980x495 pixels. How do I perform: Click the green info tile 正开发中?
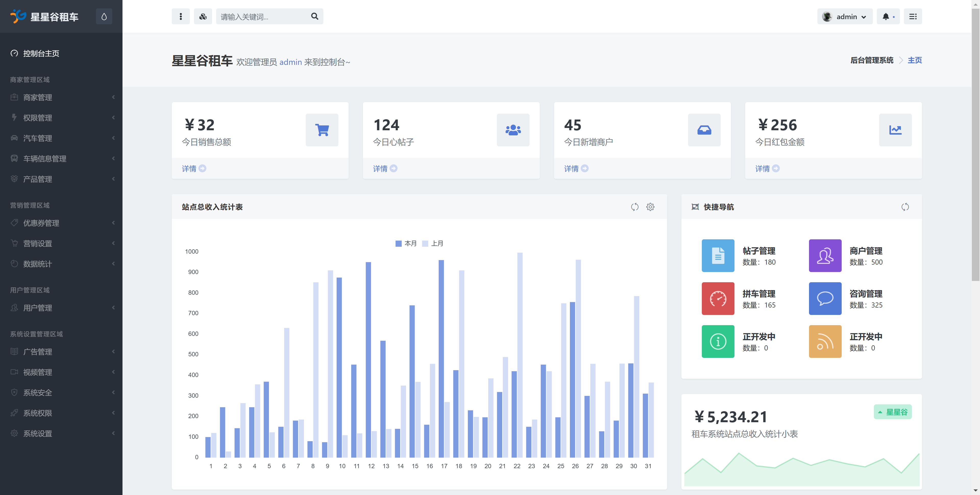tap(718, 341)
